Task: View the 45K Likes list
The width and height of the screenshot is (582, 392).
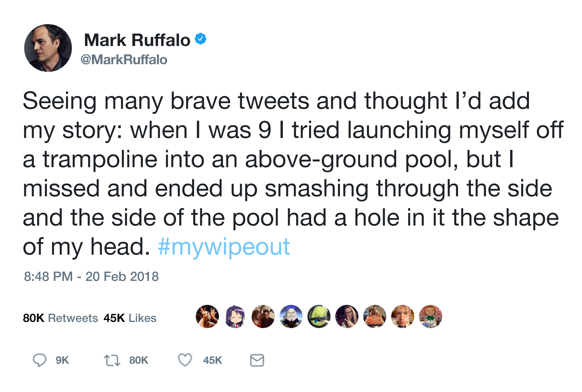Action: [x=130, y=318]
